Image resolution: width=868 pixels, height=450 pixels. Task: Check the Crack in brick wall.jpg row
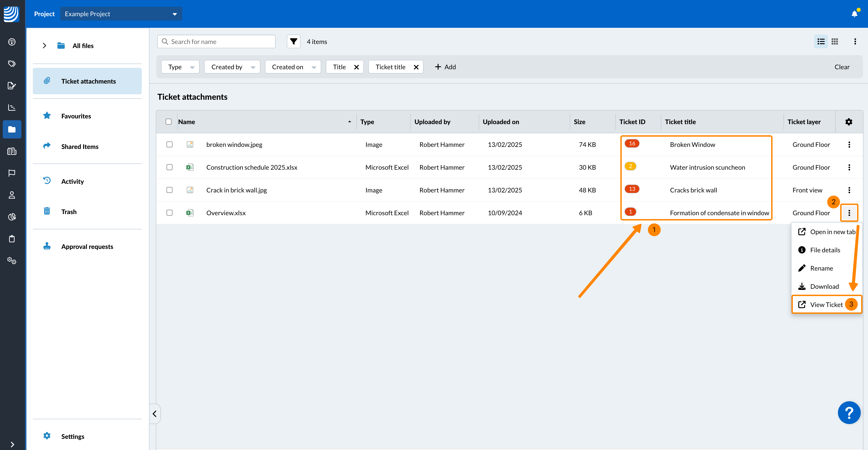click(169, 190)
